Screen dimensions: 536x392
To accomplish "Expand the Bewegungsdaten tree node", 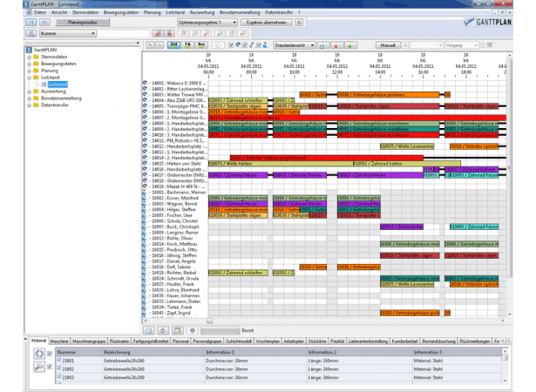I will tap(30, 64).
